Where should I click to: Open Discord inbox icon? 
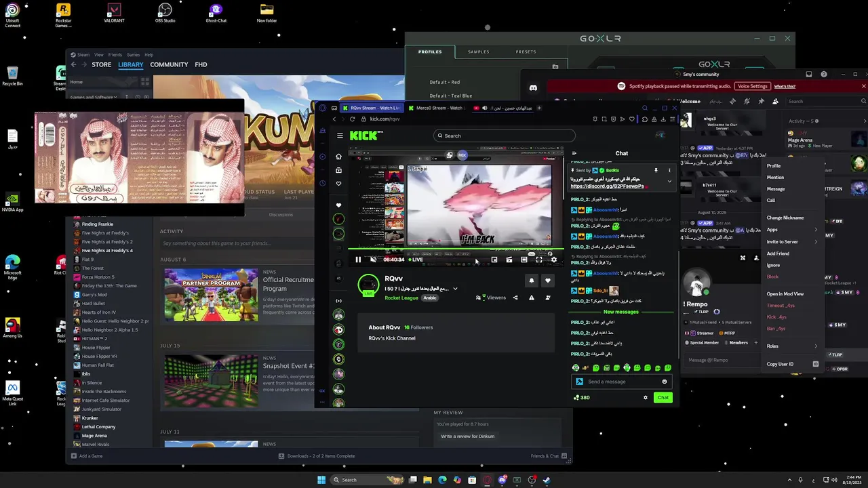[808, 74]
